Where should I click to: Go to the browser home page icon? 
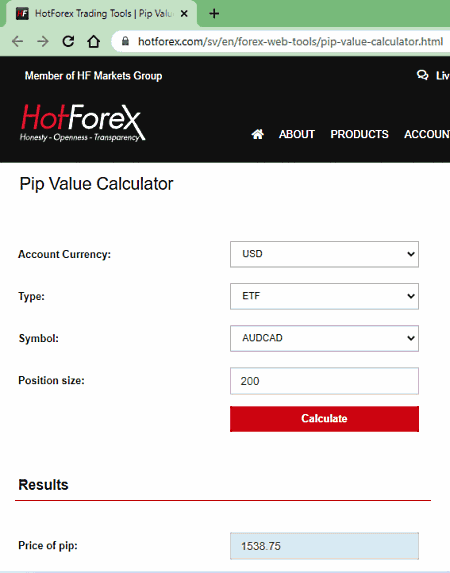(x=94, y=41)
